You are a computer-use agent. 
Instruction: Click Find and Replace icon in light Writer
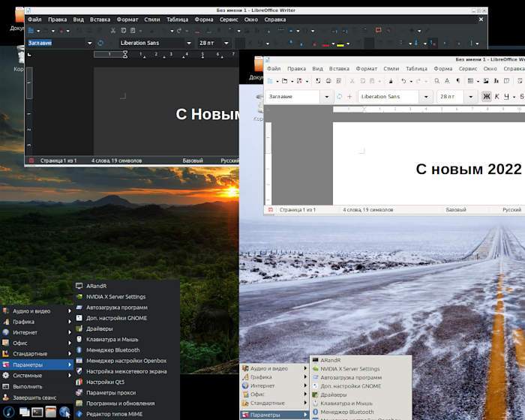(x=437, y=81)
